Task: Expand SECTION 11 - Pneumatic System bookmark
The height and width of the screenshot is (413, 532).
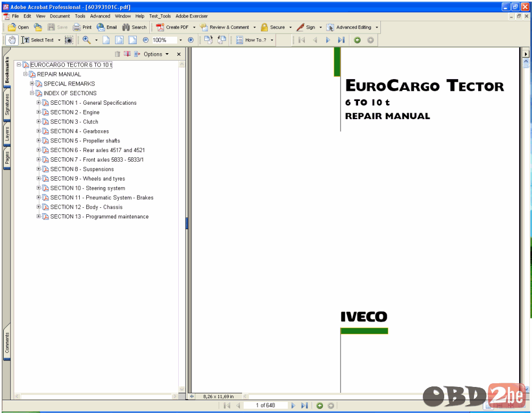Action: point(38,197)
